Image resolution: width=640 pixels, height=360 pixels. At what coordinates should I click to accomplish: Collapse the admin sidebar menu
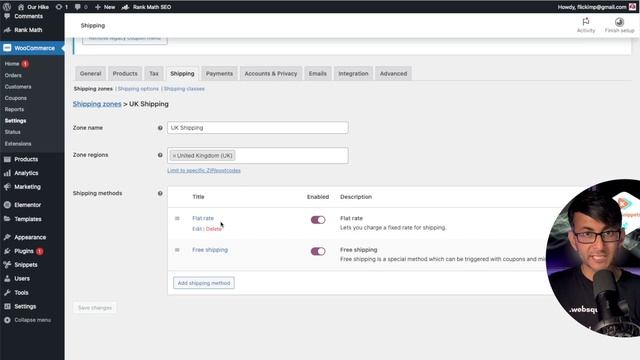click(x=28, y=320)
